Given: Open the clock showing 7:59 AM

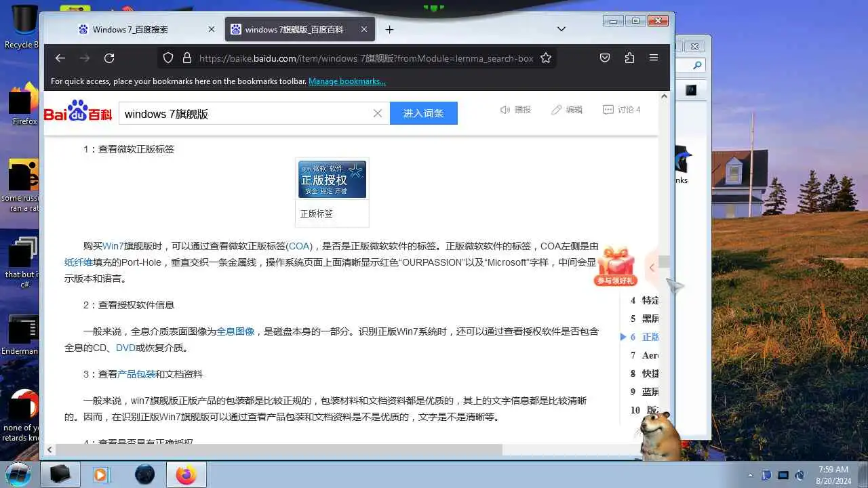Looking at the screenshot, I should [x=833, y=474].
